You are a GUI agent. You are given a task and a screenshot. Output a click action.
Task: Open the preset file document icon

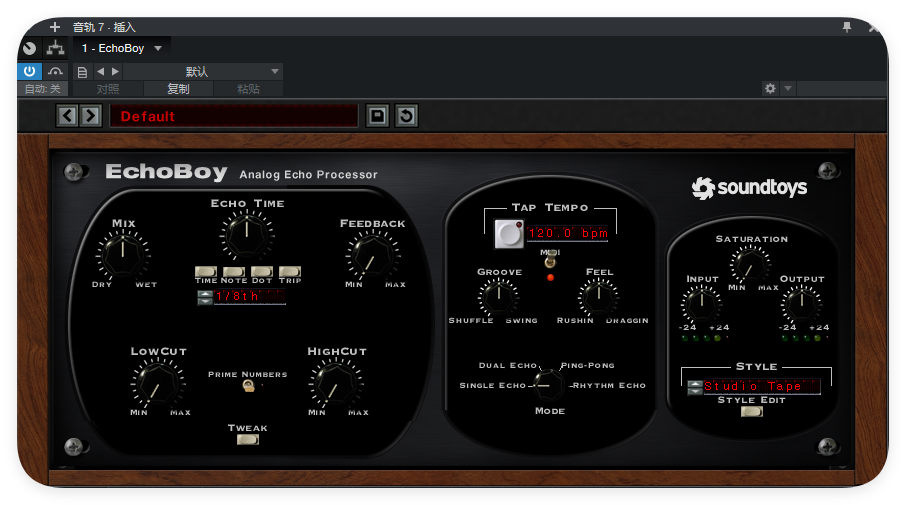coord(82,72)
